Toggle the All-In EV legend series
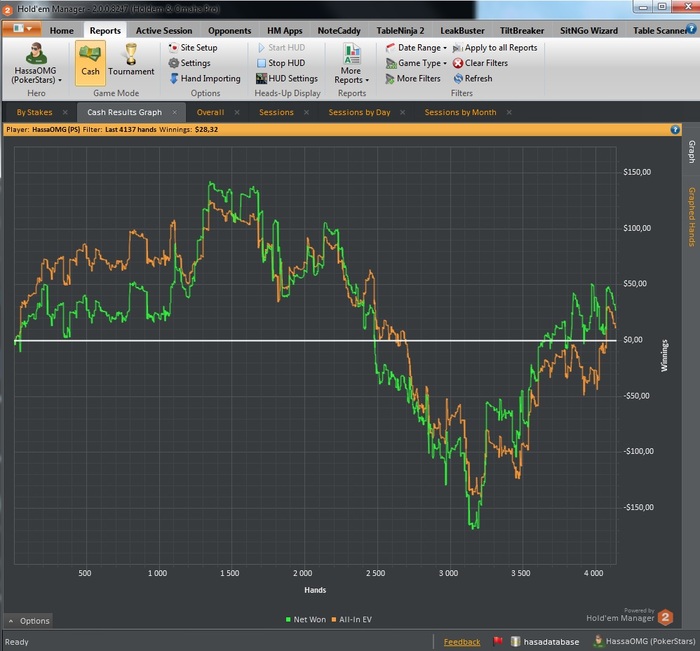The image size is (700, 651). (x=351, y=619)
